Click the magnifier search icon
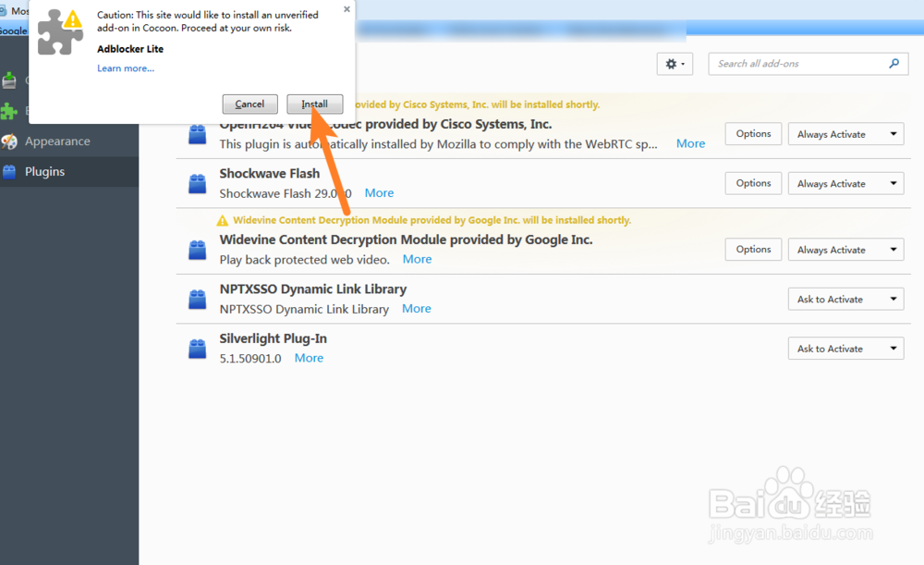The height and width of the screenshot is (565, 924). click(894, 63)
